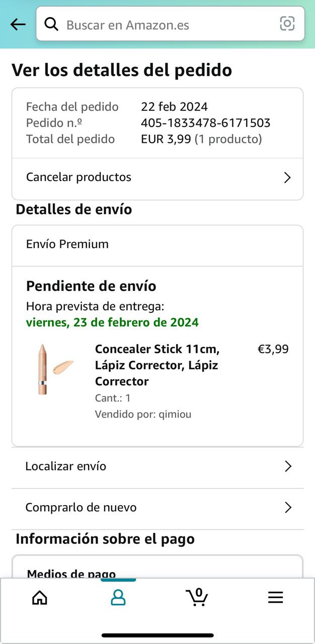The height and width of the screenshot is (644, 315).
Task: Tap the Medios de pago section
Action: tap(71, 574)
